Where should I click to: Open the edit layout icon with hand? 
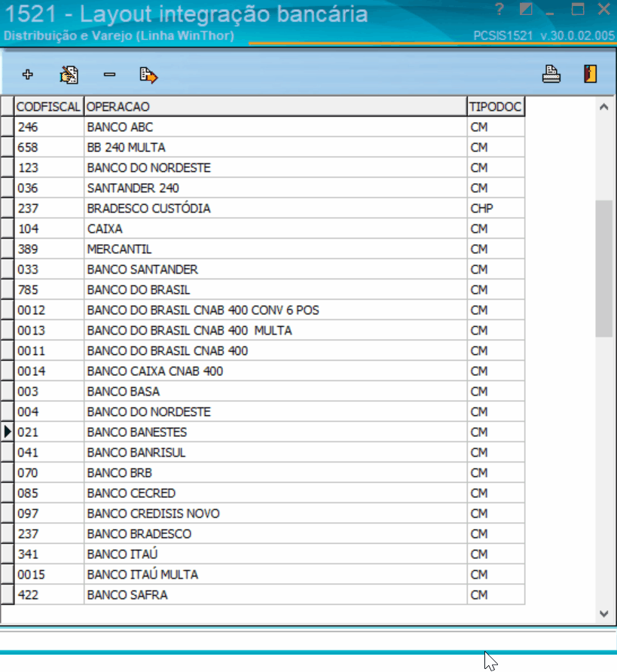69,75
